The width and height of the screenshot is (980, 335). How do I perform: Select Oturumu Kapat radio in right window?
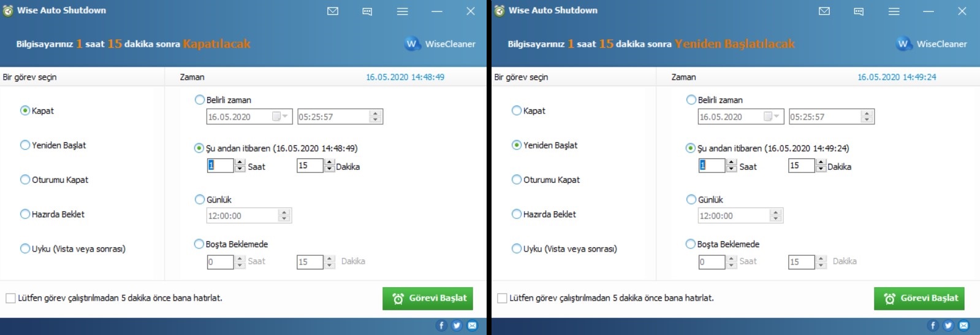coord(517,179)
